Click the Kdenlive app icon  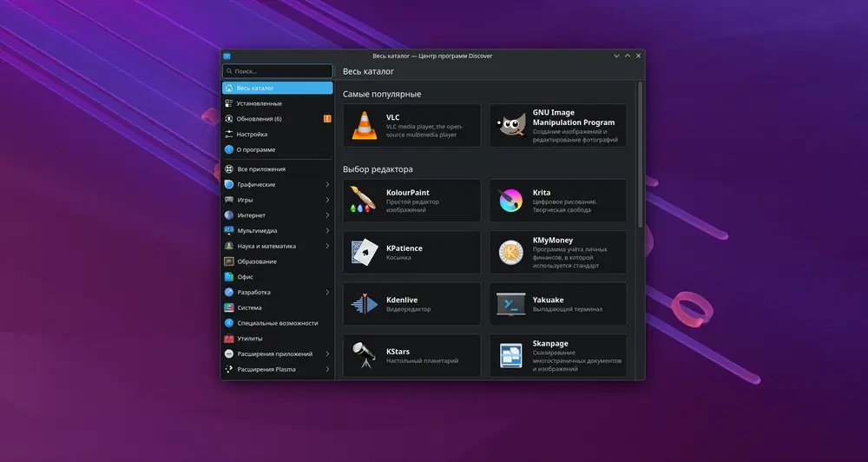[x=365, y=304]
